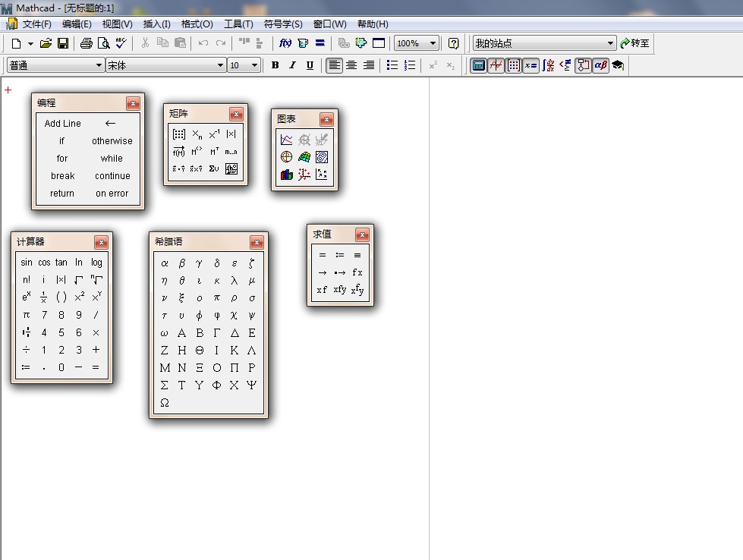Open the 文件(F) menu
Screen dimensions: 743x560
pos(37,24)
